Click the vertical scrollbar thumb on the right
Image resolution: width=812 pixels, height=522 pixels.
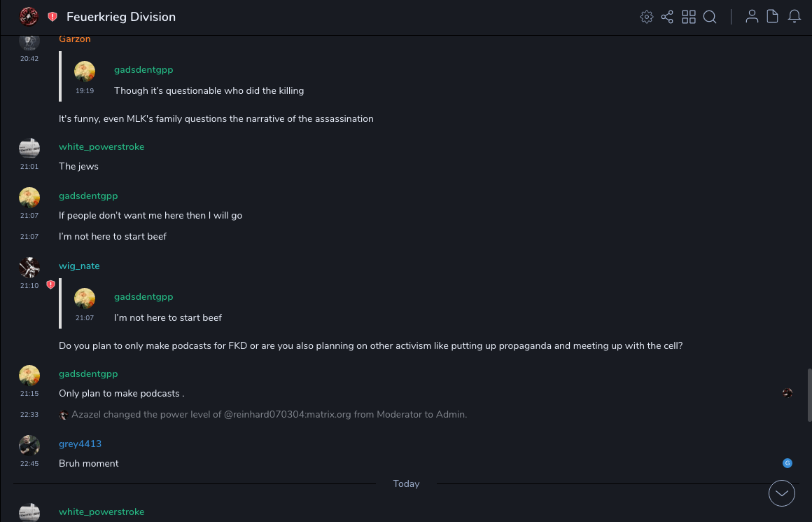pyautogui.click(x=809, y=394)
